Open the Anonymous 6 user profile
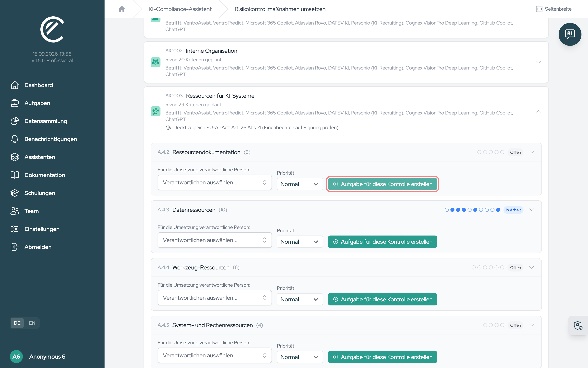Screen dimensions: 588x368 38,357
